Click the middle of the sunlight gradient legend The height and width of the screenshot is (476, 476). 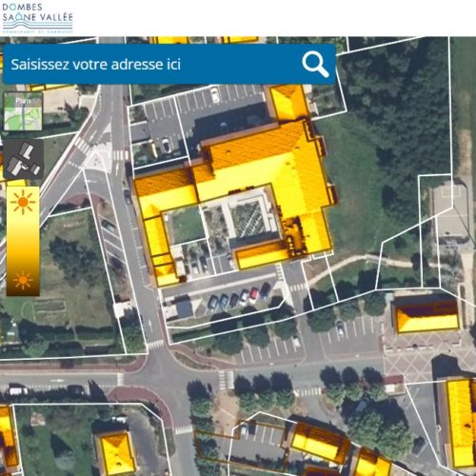23,241
